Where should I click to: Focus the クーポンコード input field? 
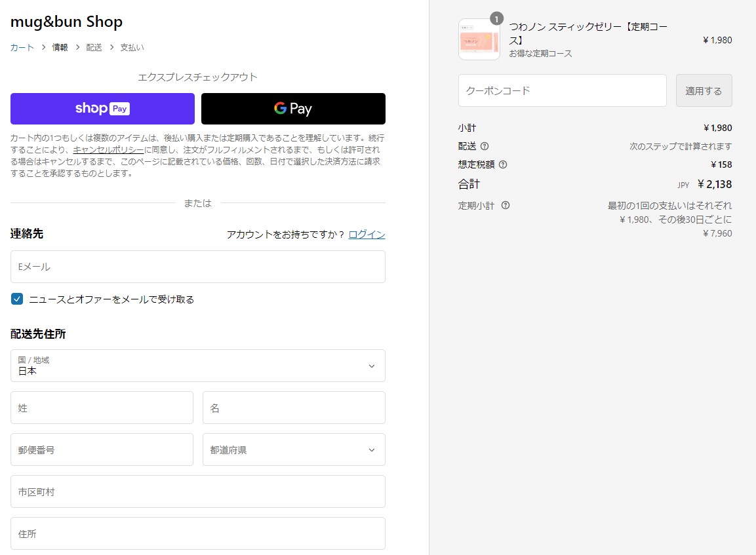[x=562, y=90]
